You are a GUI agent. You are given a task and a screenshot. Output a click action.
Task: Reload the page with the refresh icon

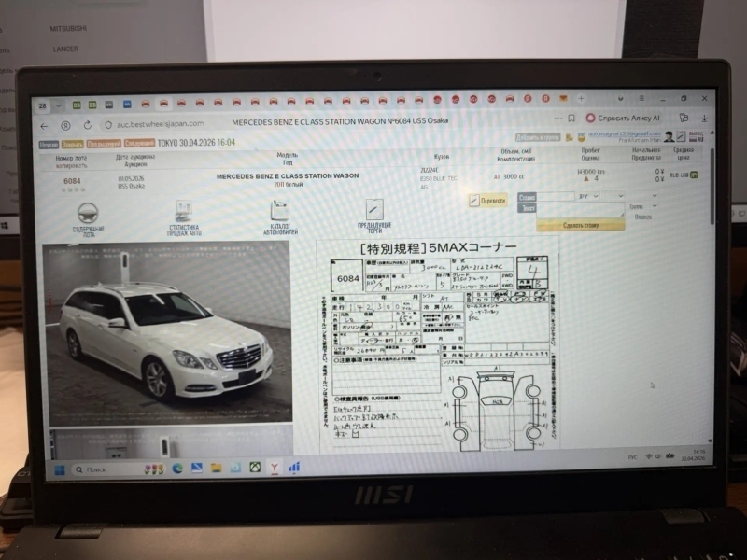tap(88, 125)
